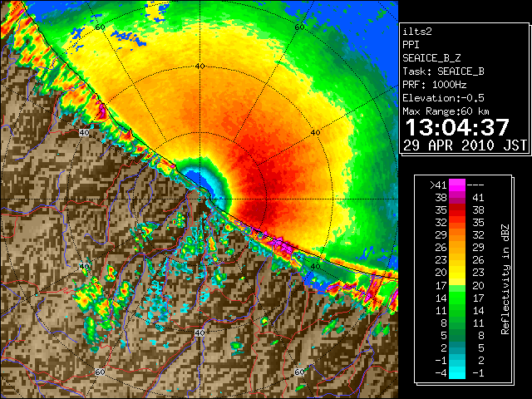Click the '>41' legend label
Image resolution: width=532 pixels, height=399 pixels.
click(x=438, y=185)
